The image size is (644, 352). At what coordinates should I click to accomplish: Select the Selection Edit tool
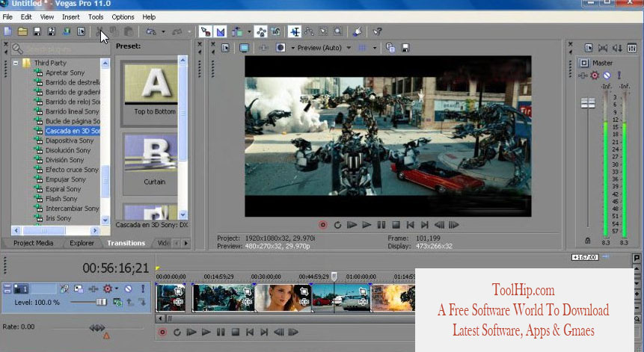tap(323, 31)
